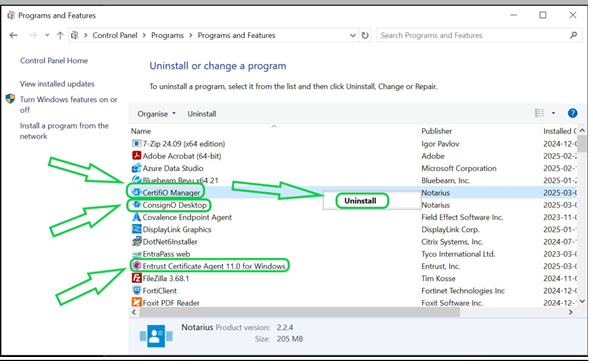
Task: Open Turn Windows features on or off
Action: click(x=68, y=105)
